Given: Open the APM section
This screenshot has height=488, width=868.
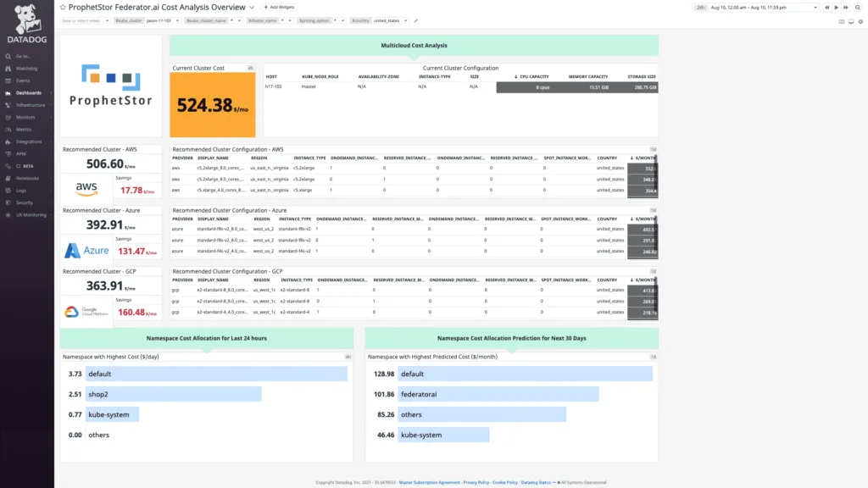Looking at the screenshot, I should [21, 153].
